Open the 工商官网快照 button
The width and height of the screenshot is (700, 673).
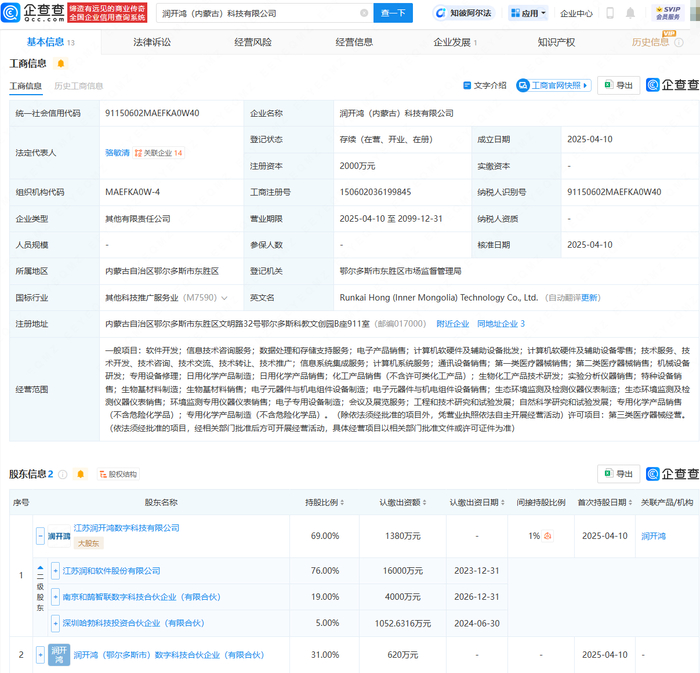(554, 85)
